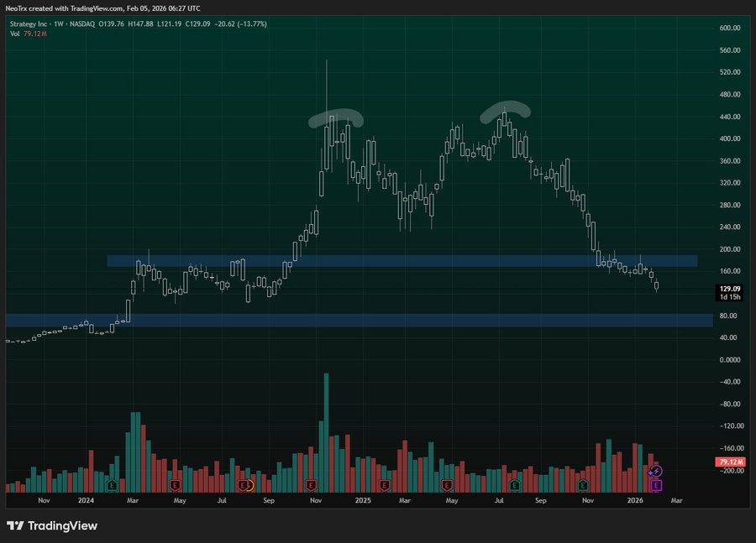
Task: Click the purple lightning bolt event icon
Action: tap(657, 472)
